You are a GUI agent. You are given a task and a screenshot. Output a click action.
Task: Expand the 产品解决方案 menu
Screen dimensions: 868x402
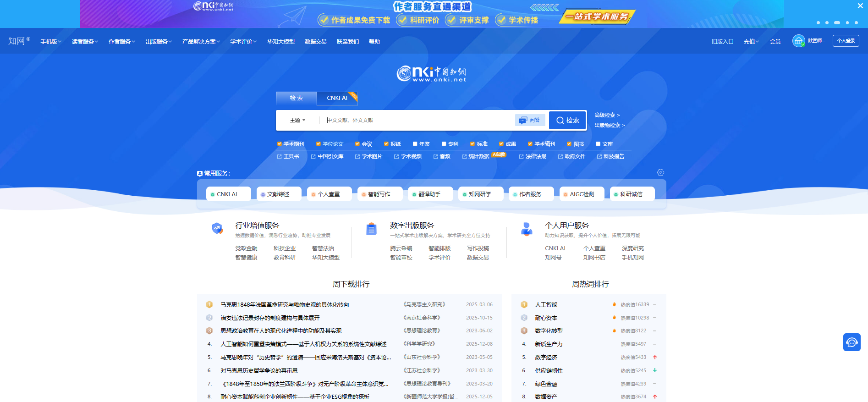(201, 41)
